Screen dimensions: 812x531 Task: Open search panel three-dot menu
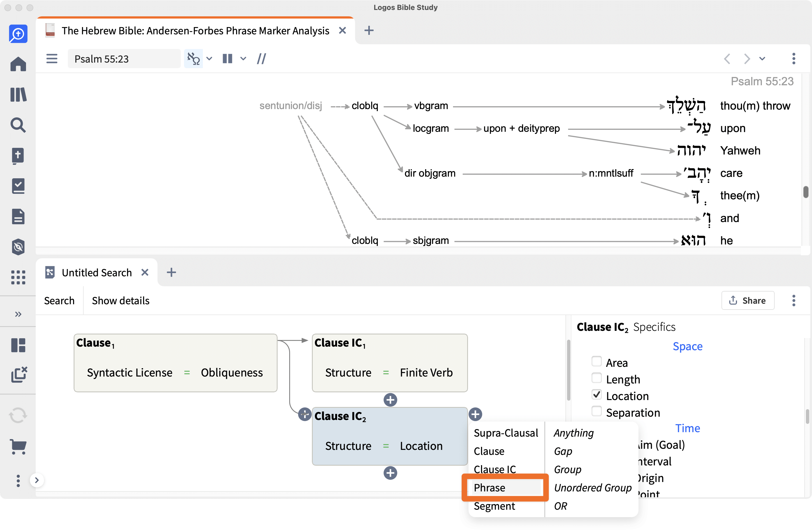(793, 300)
